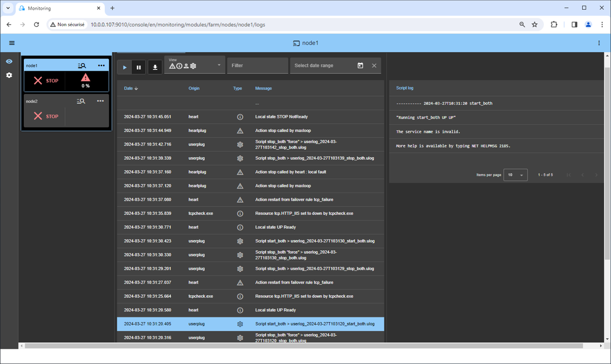Image resolution: width=611 pixels, height=364 pixels.
Task: Click the Filter text input
Action: coord(257,66)
